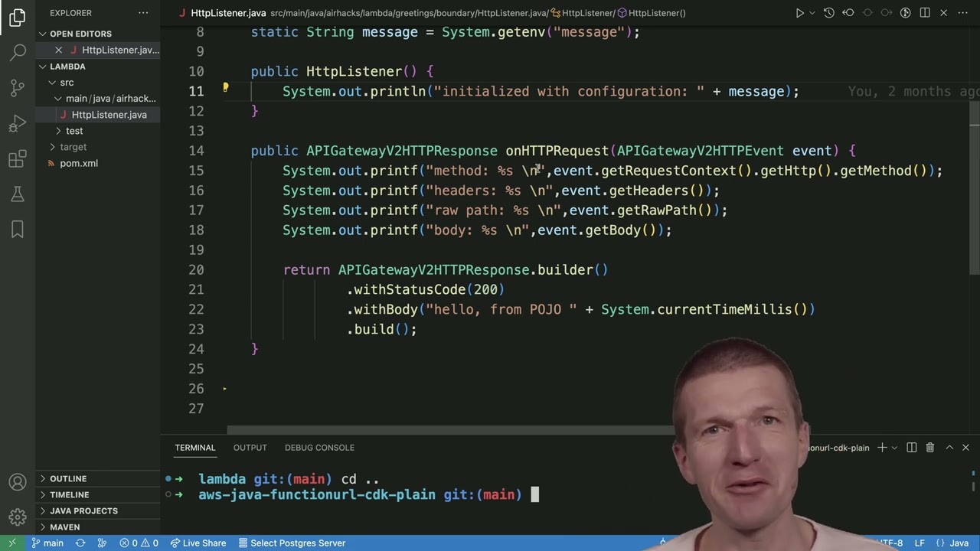Split the editor to the right
980x551 pixels.
click(925, 13)
